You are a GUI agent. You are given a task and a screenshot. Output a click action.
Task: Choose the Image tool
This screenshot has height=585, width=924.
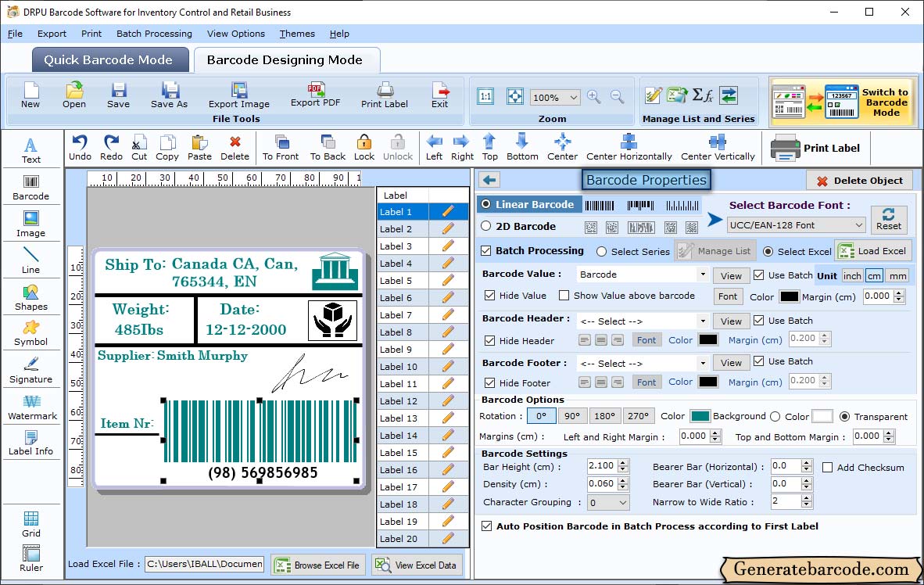tap(30, 224)
